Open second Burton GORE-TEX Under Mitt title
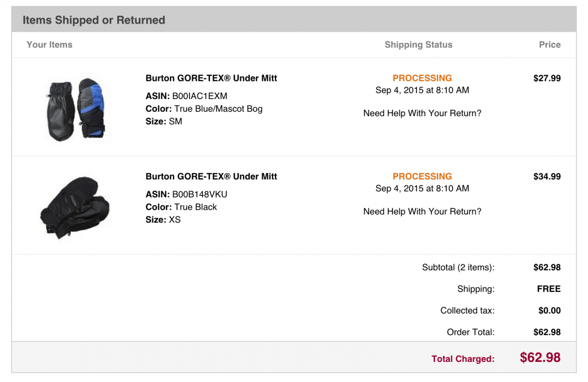The width and height of the screenshot is (588, 382). tap(211, 177)
